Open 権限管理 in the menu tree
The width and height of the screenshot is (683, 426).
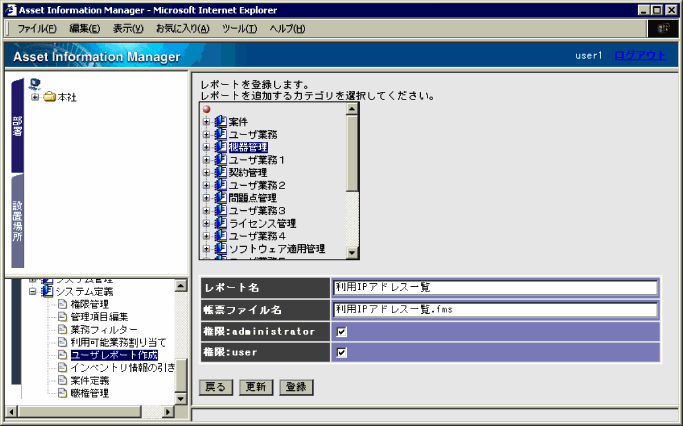[x=89, y=304]
